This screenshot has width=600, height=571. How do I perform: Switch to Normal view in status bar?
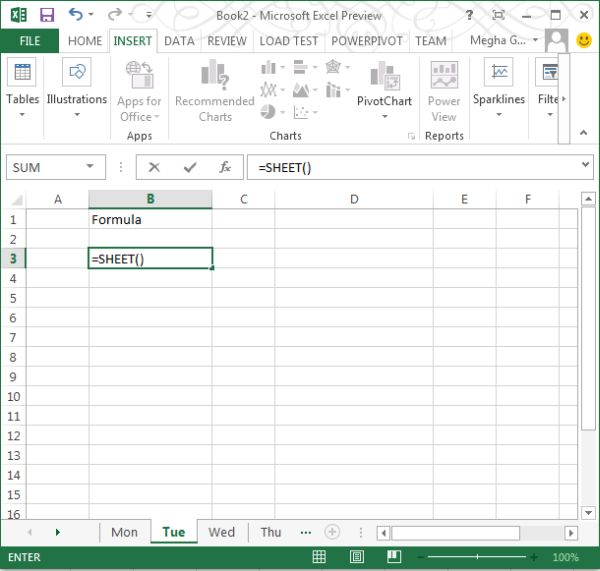tap(319, 556)
